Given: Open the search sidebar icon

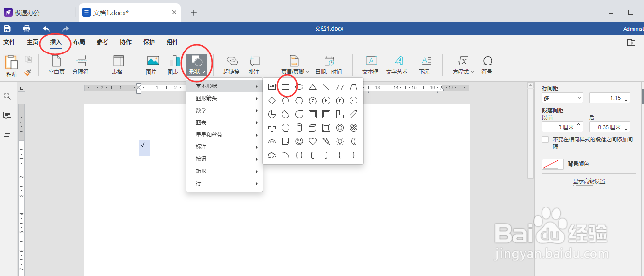Looking at the screenshot, I should tap(7, 96).
